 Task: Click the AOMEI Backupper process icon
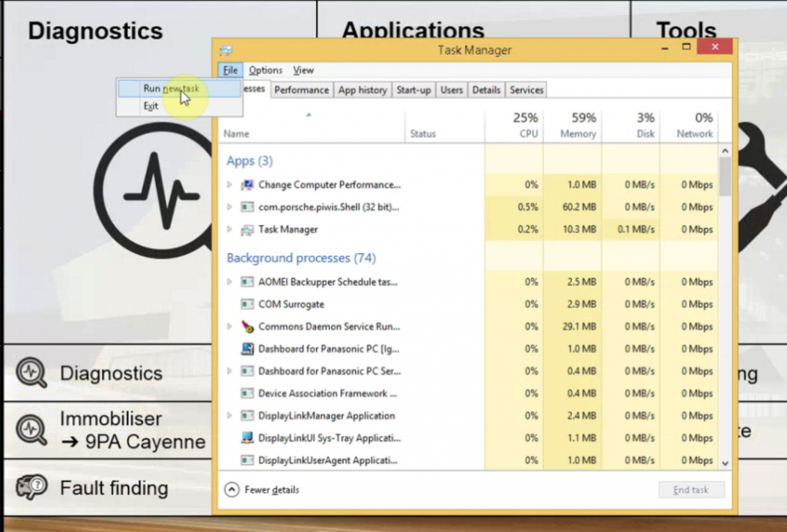247,281
